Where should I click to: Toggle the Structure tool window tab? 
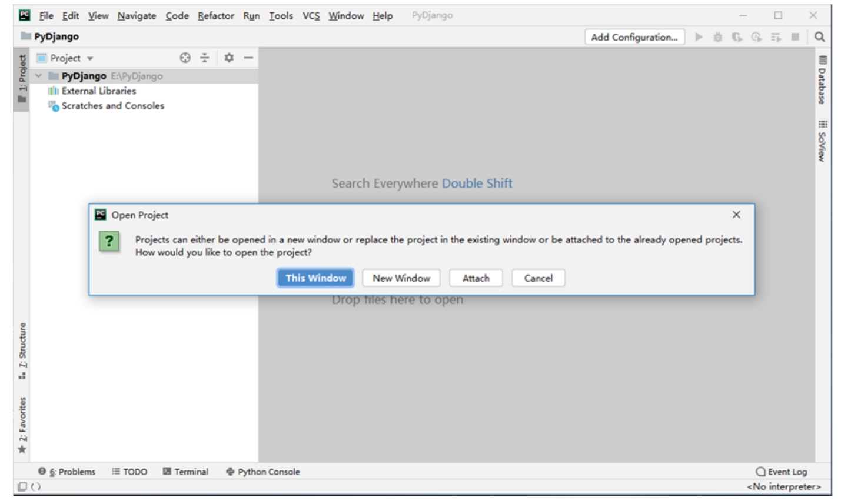tap(22, 351)
